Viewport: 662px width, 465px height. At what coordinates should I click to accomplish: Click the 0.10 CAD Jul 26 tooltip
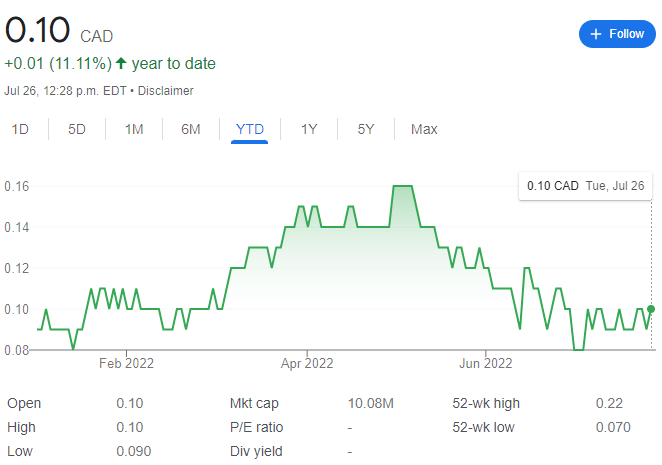[x=586, y=186]
